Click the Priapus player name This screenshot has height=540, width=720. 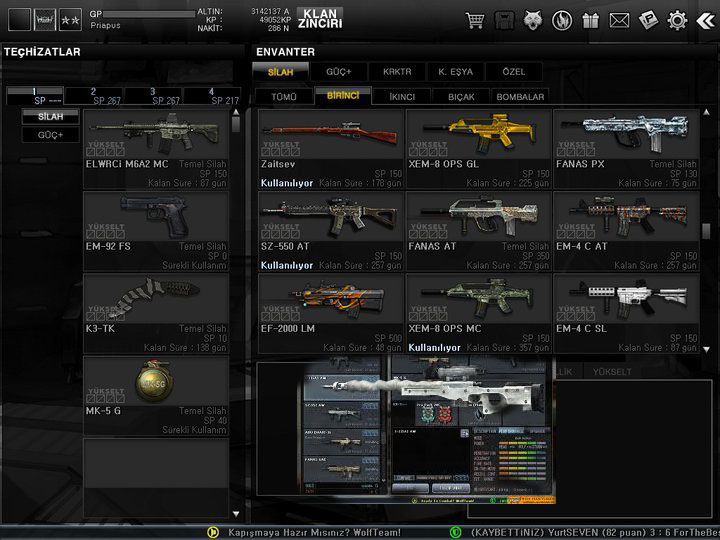tap(105, 26)
